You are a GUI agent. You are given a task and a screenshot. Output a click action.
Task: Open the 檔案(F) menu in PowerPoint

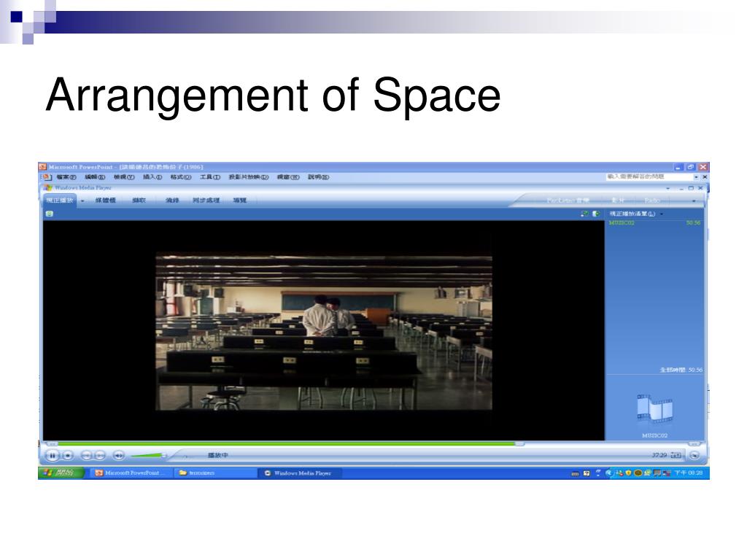point(66,177)
